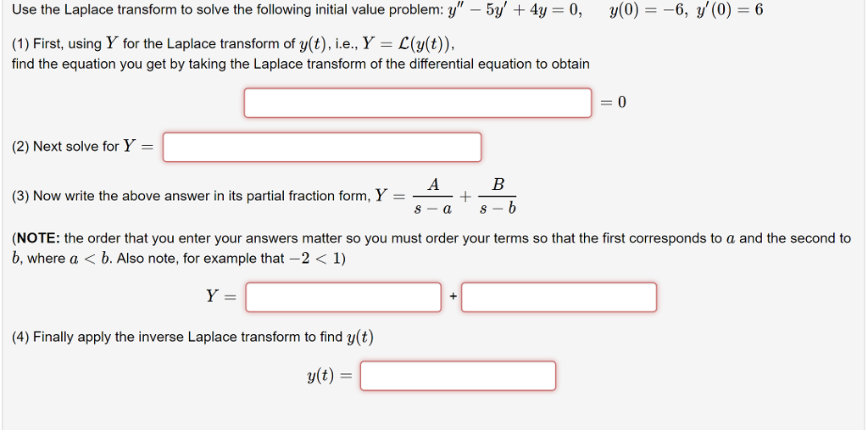Click the 'y(t) =' label beside the last field
Image resolution: width=868 pixels, height=430 pixels.
[x=330, y=377]
